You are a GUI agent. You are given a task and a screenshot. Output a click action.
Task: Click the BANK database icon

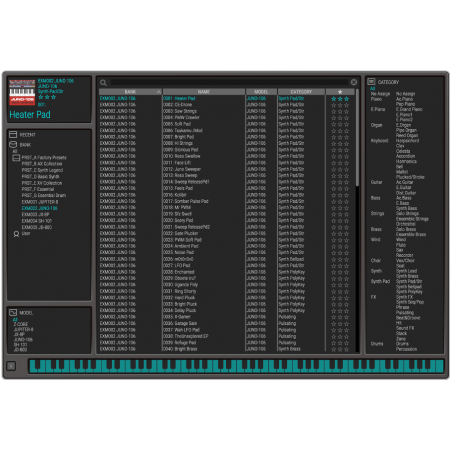tap(13, 145)
